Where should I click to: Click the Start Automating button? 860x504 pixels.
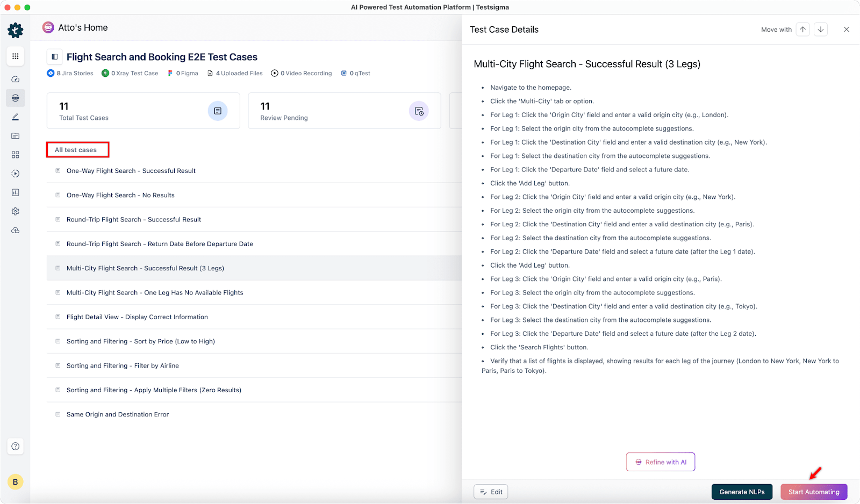(814, 492)
